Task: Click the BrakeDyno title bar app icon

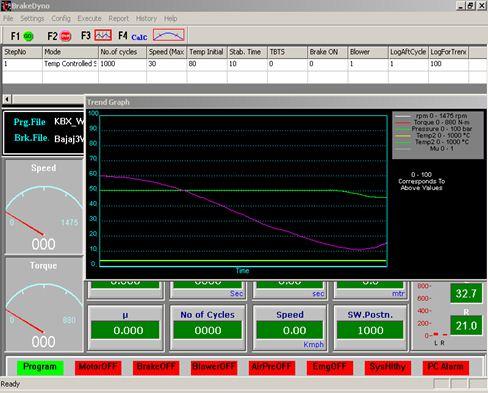Action: pos(6,6)
